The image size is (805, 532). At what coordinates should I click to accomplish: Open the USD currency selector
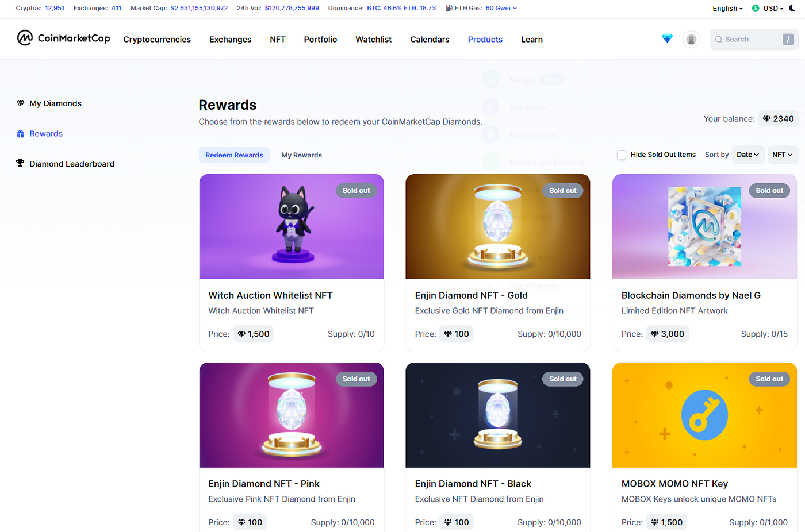click(x=768, y=9)
